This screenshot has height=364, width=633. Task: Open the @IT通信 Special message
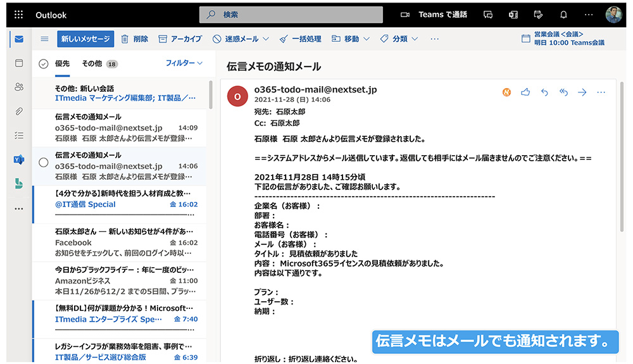[x=120, y=204]
